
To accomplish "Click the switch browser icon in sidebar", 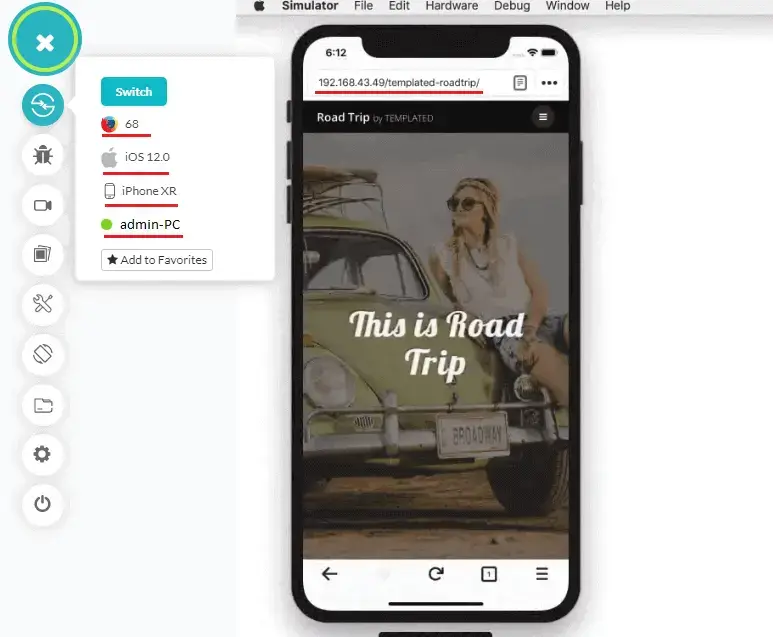I will point(43,105).
